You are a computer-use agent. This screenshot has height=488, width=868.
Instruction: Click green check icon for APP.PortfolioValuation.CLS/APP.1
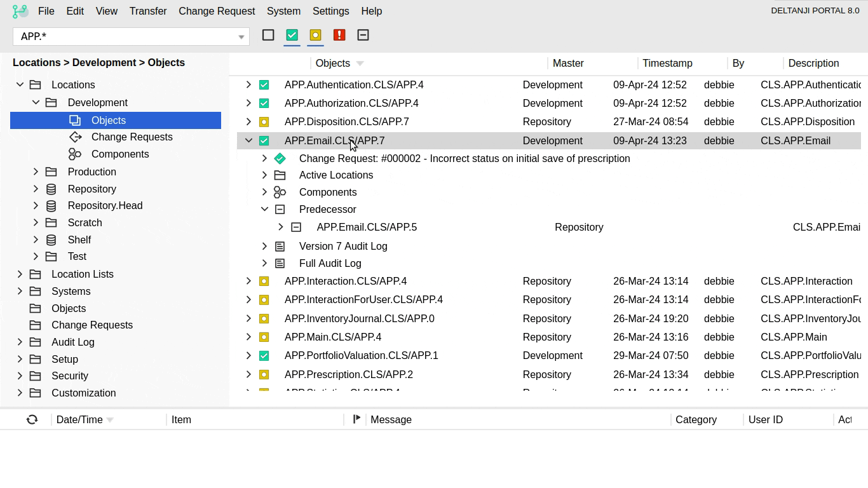(x=264, y=355)
